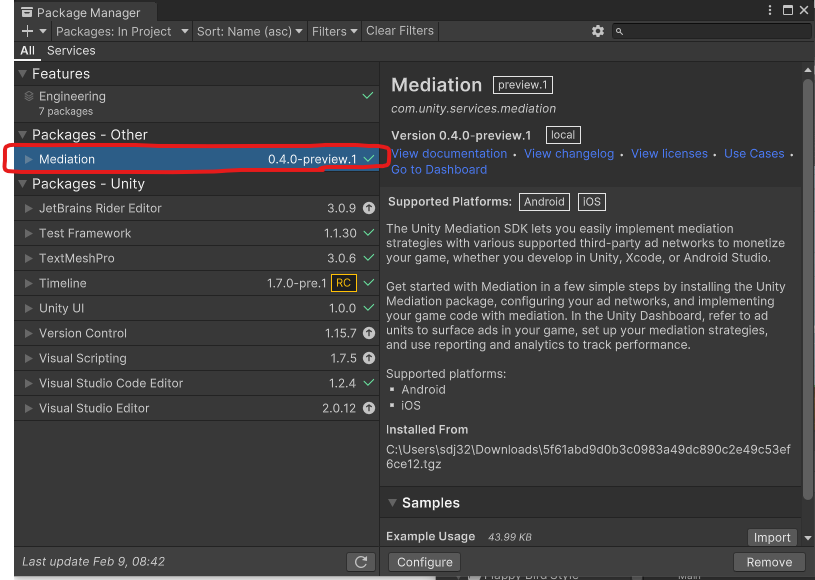Click the Android supported platform tag

(x=544, y=202)
